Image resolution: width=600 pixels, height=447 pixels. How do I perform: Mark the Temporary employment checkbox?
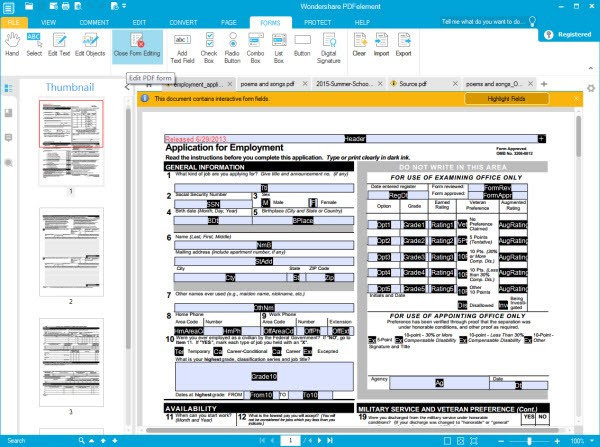click(179, 351)
